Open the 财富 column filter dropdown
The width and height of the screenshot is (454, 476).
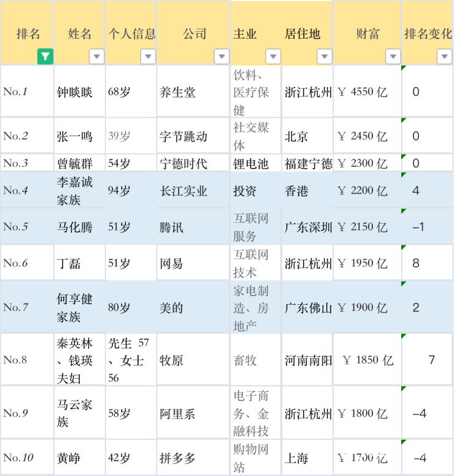click(x=393, y=56)
